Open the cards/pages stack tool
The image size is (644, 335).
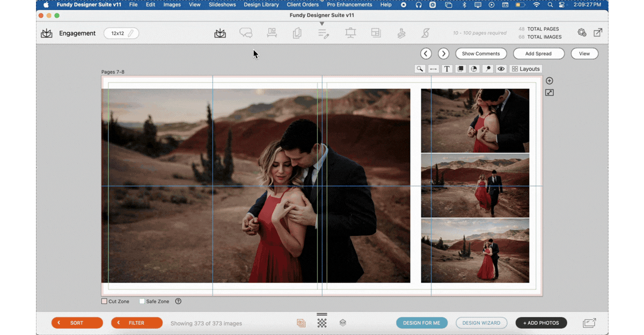pyautogui.click(x=297, y=33)
